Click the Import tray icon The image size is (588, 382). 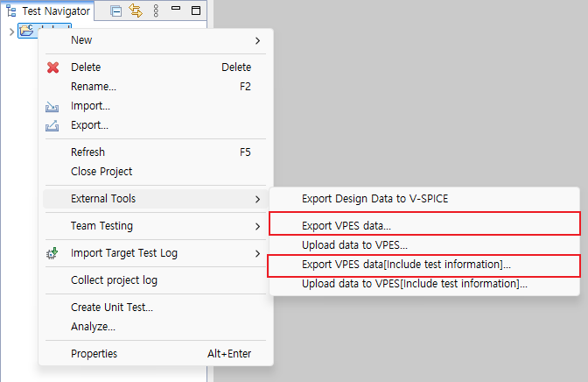[x=52, y=107]
